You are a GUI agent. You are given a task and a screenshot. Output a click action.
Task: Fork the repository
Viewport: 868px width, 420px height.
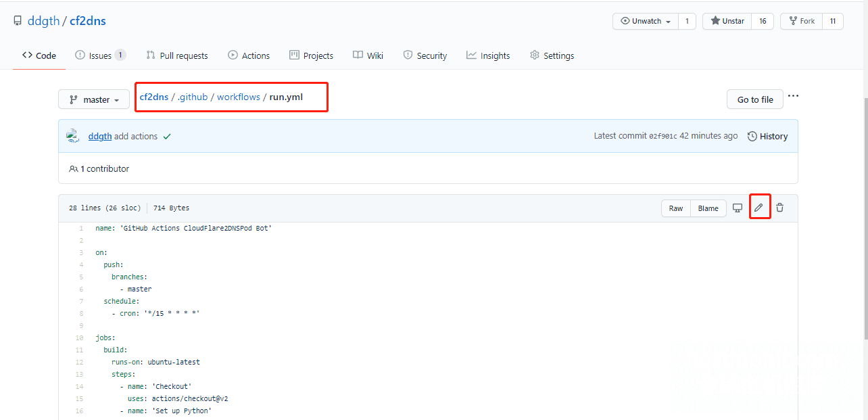(x=801, y=21)
